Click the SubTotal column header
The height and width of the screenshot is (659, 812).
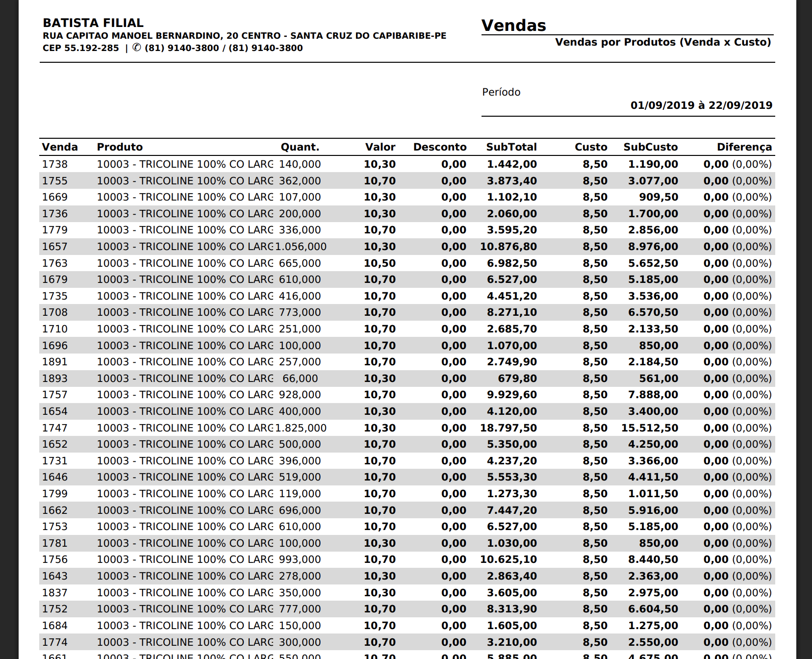tap(511, 147)
